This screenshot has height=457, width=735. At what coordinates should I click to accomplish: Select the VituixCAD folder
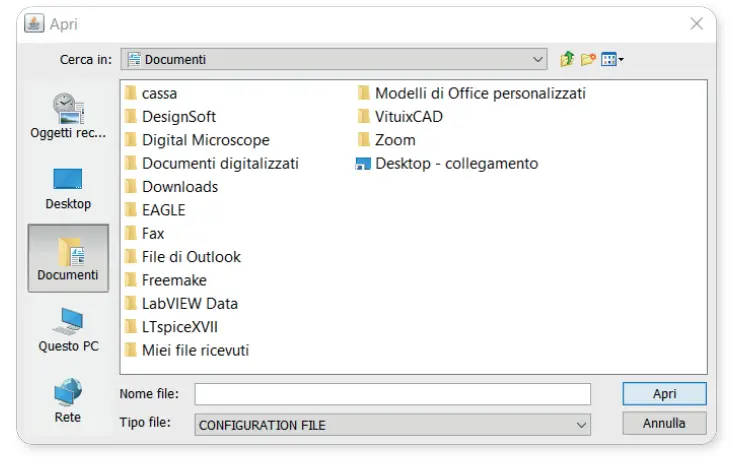(408, 116)
